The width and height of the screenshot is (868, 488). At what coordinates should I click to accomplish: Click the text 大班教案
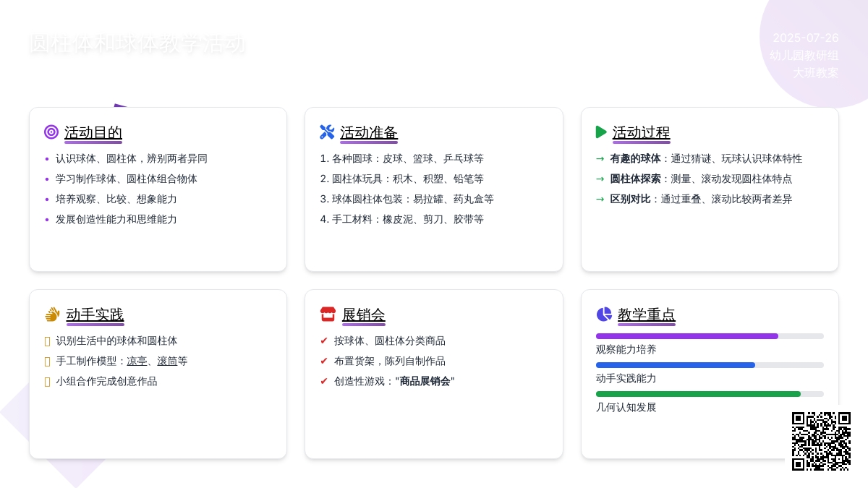(816, 72)
